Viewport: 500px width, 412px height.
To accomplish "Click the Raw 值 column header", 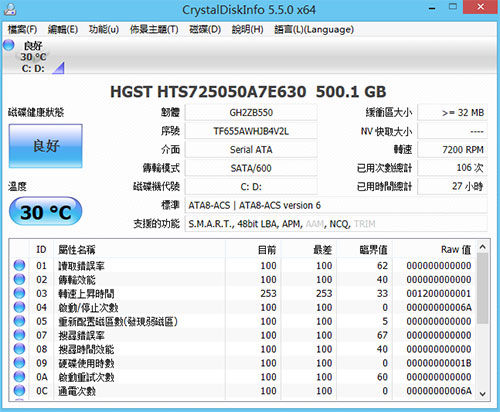I will click(x=456, y=249).
